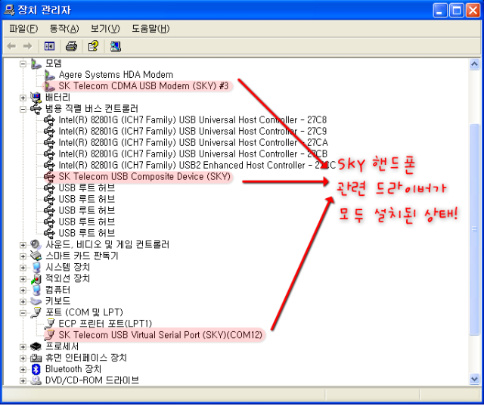Select Intel USB2 Enhanced Host Controller row
Screen dimensions: 484x405
197,165
